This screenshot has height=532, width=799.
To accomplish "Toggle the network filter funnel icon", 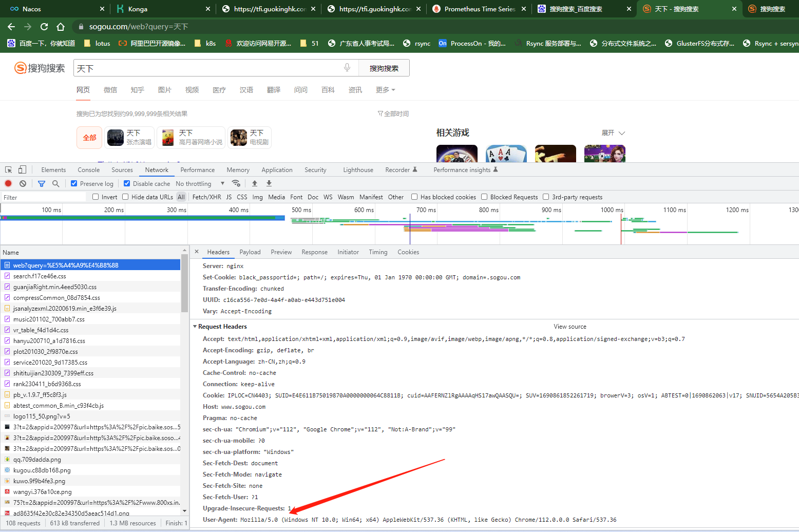I will tap(42, 183).
